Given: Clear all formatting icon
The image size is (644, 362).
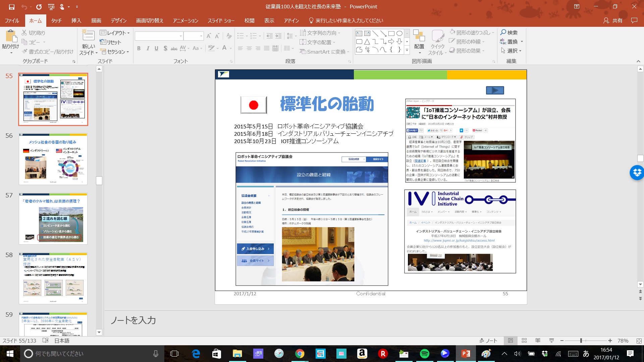Looking at the screenshot, I should 229,36.
